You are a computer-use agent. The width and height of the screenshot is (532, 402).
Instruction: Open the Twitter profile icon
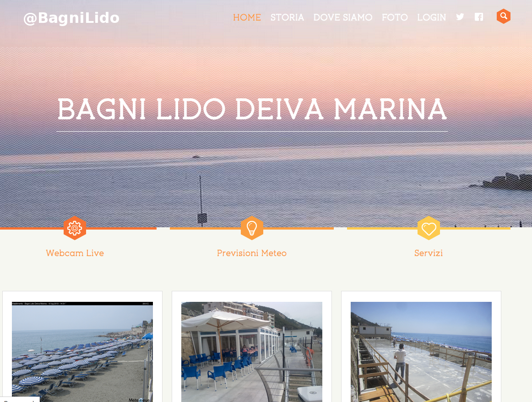(x=460, y=17)
